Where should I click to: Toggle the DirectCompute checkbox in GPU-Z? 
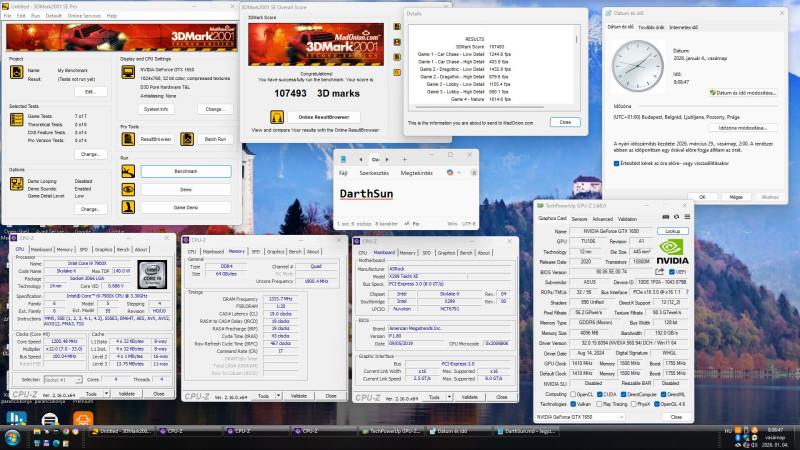623,394
